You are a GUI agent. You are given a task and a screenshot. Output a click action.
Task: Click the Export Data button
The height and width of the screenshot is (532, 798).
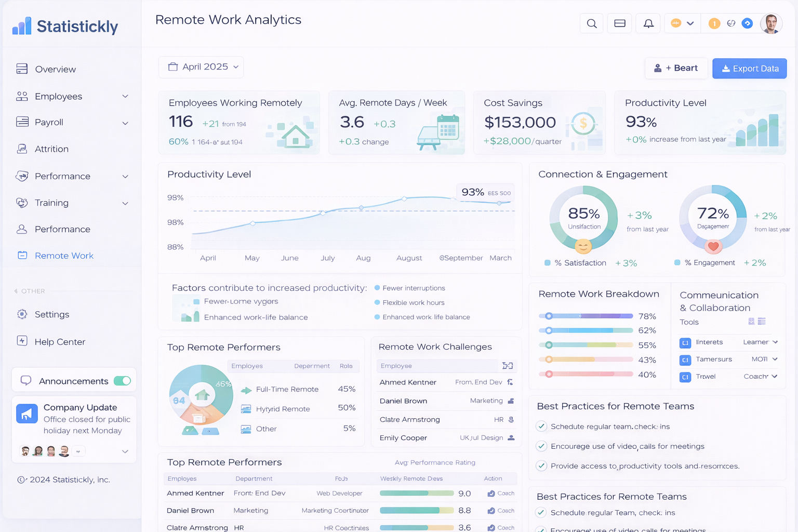pyautogui.click(x=749, y=68)
